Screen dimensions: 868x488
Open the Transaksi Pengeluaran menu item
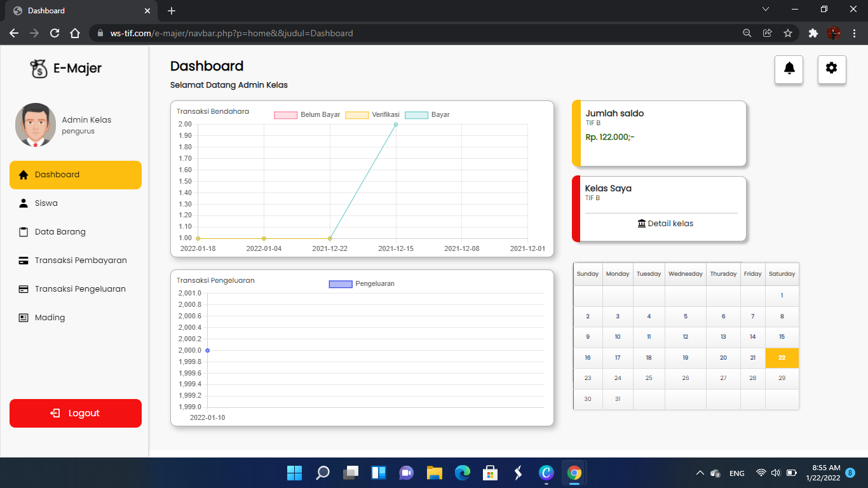[x=80, y=289]
